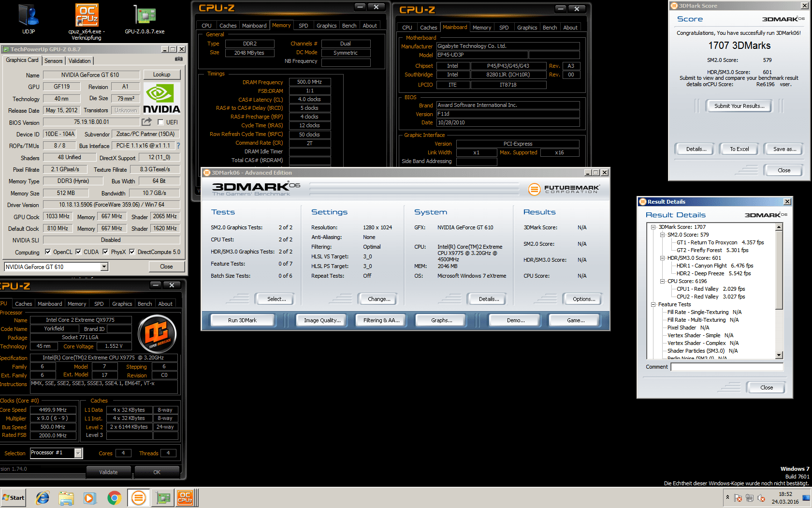
Task: Click the Show desktop button
Action: [807, 497]
